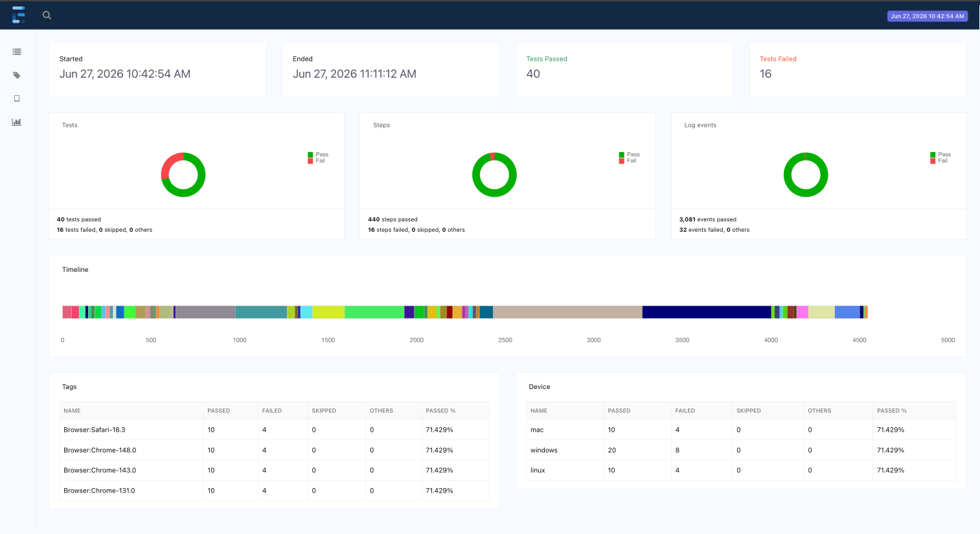The image size is (980, 534).
Task: Open the devices view icon in sidebar
Action: (17, 98)
